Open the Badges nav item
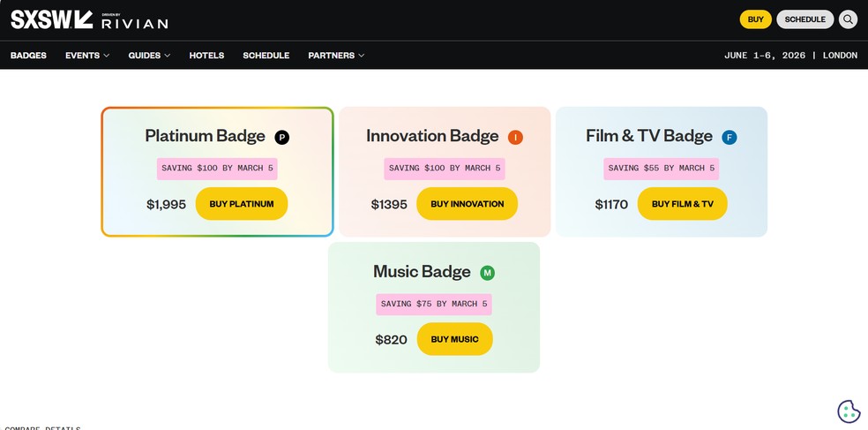The width and height of the screenshot is (868, 430). tap(28, 56)
